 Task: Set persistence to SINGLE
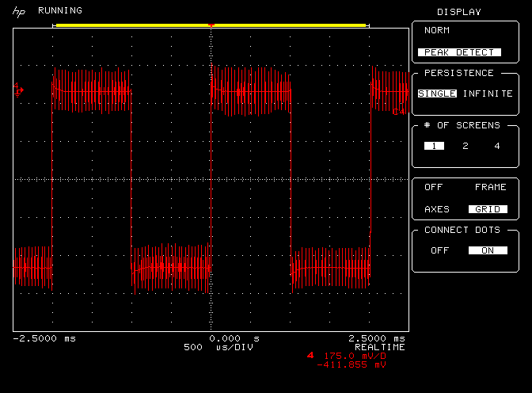coord(436,93)
